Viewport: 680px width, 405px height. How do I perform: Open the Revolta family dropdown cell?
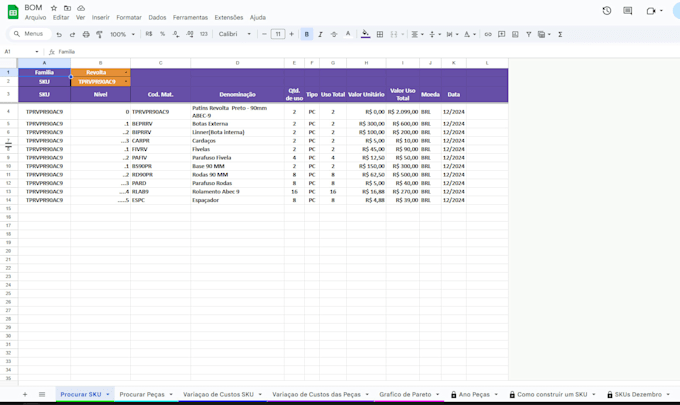point(101,72)
